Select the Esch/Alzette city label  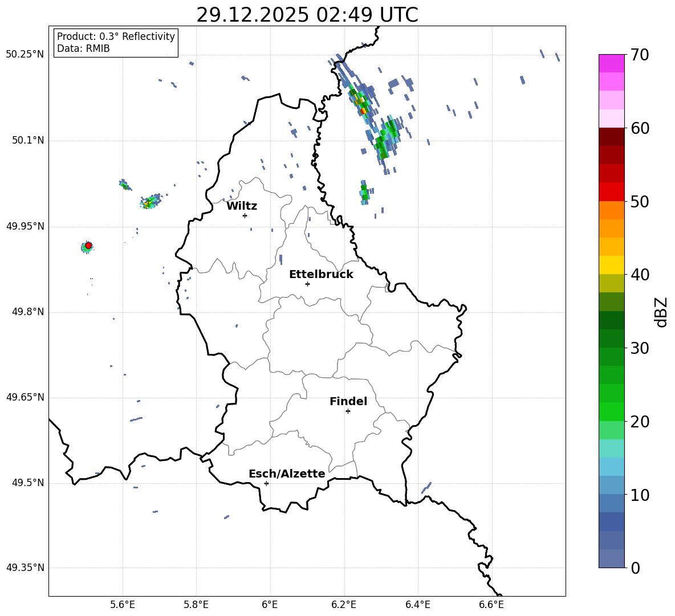(x=287, y=474)
